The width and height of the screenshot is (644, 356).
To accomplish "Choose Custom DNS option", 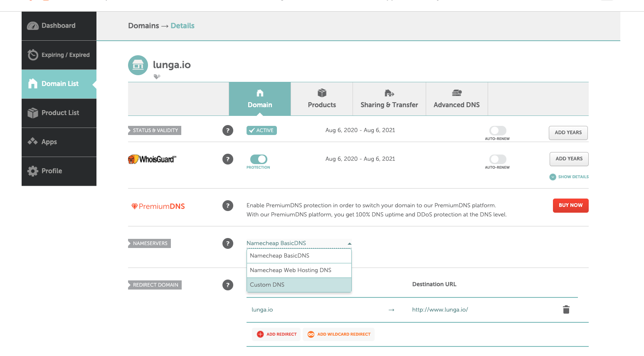I will tap(299, 285).
